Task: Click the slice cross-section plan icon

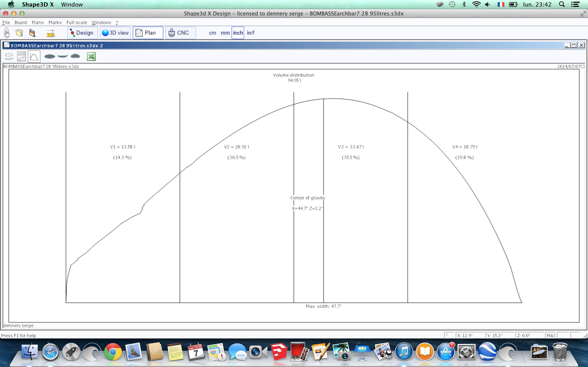Action: pyautogui.click(x=75, y=56)
